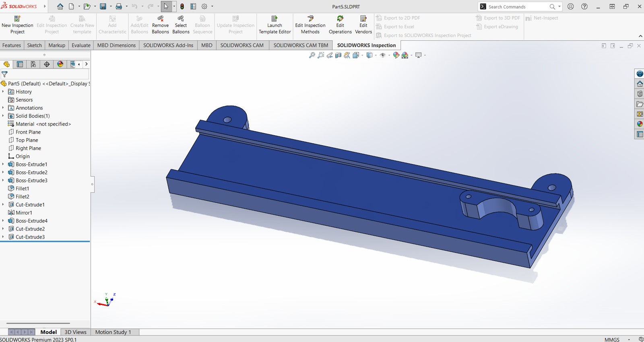
Task: Open the MMGS unit system status item
Action: coord(612,340)
